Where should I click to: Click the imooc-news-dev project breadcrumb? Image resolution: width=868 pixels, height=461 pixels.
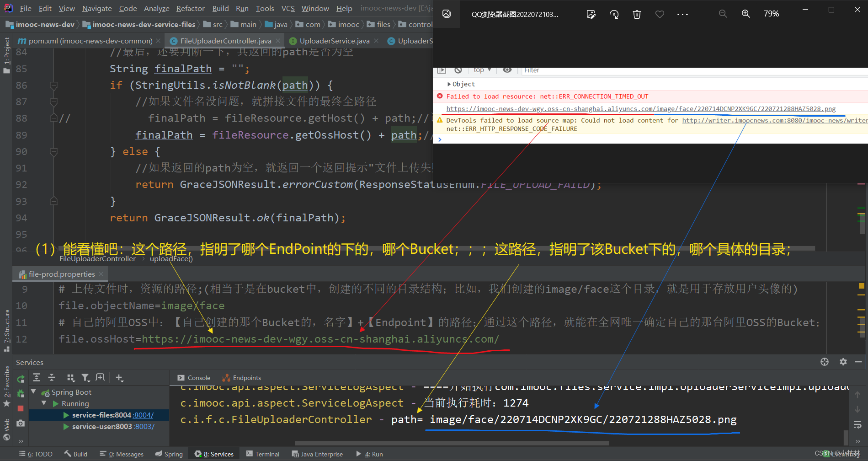(x=40, y=24)
